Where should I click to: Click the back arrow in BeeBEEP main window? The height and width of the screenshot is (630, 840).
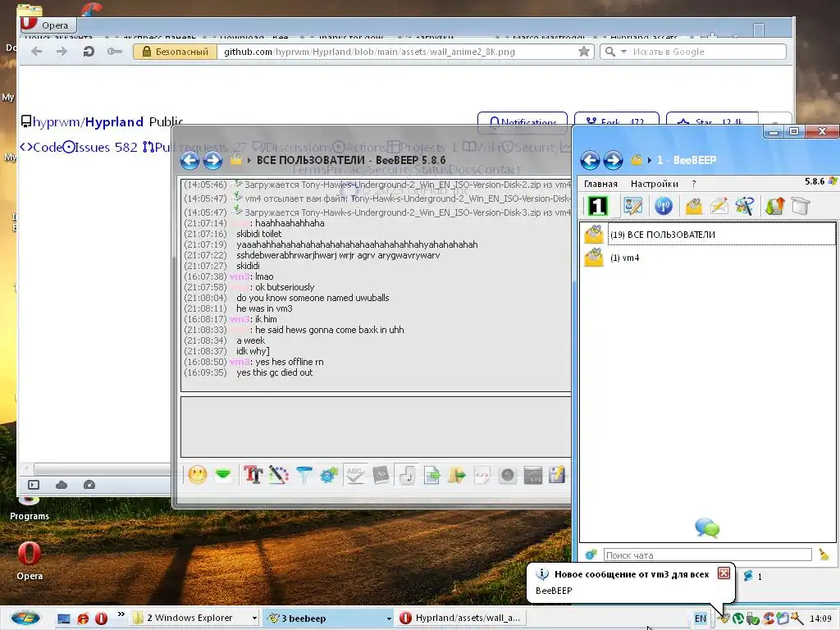click(590, 160)
